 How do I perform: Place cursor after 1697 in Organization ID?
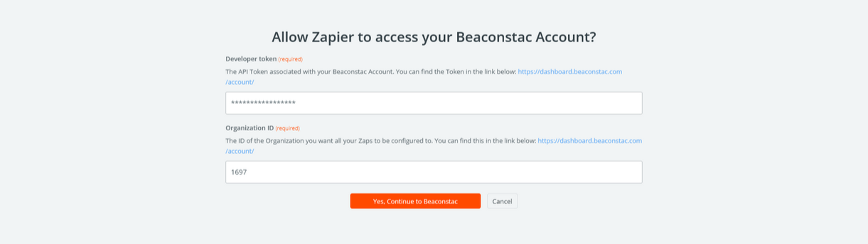pyautogui.click(x=249, y=172)
